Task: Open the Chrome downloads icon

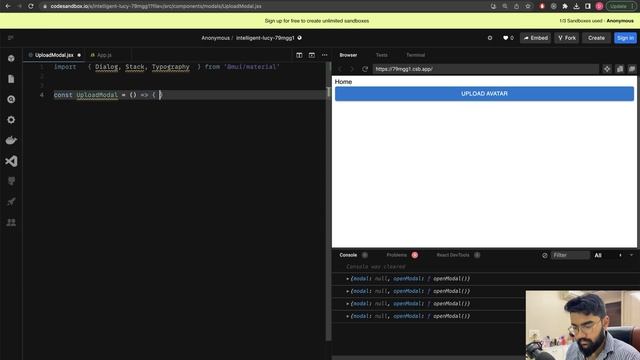Action: tap(576, 6)
